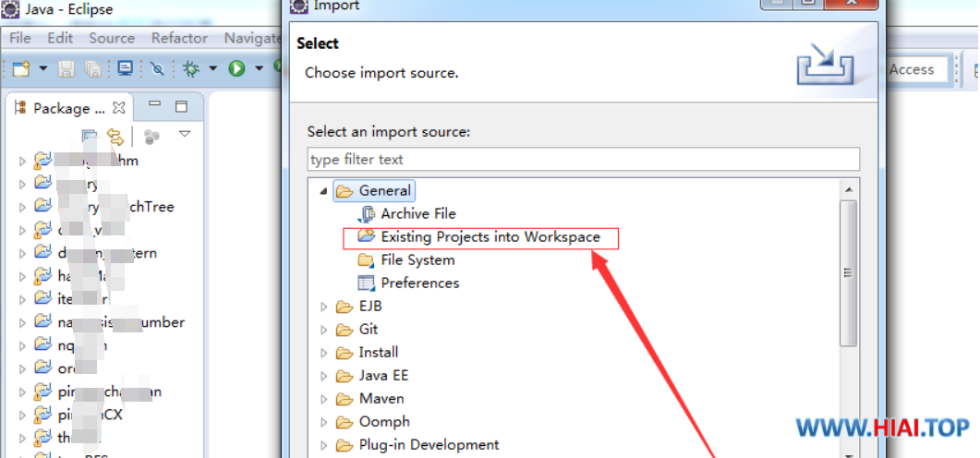Expand the Install category
Viewport: 980px width, 458px height.
(x=324, y=353)
